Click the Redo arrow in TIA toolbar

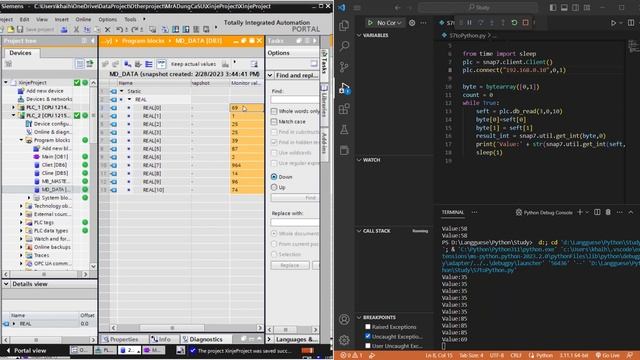click(134, 29)
